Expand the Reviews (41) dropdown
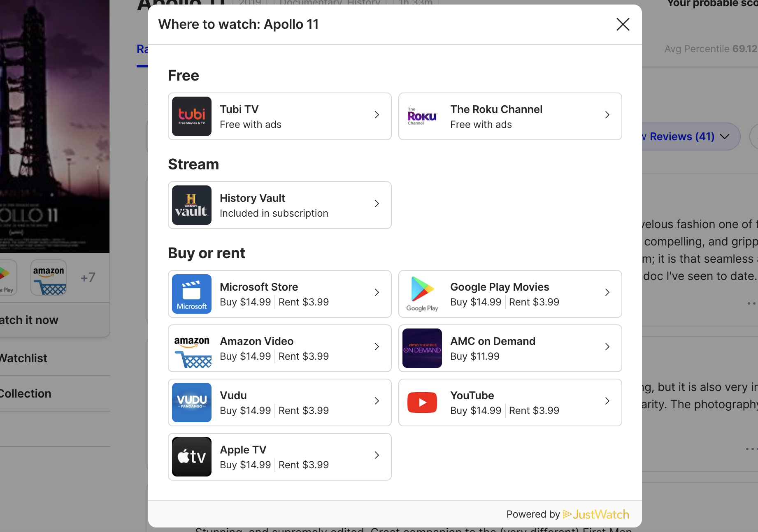The image size is (758, 532). 691,136
